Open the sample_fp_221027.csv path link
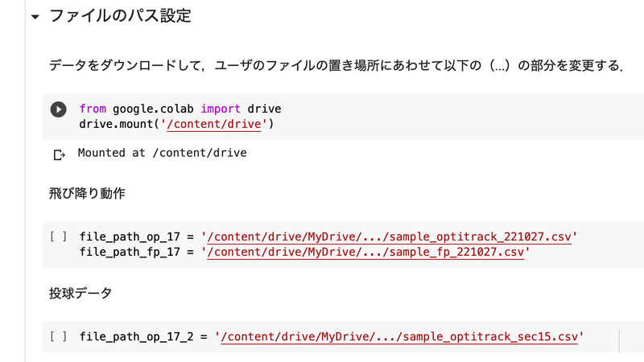The image size is (644, 362). tap(365, 252)
